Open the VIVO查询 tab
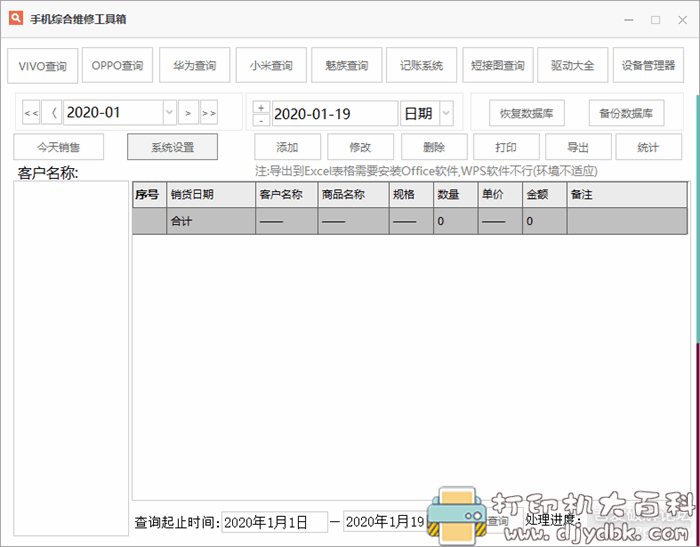This screenshot has height=547, width=700. 43,66
